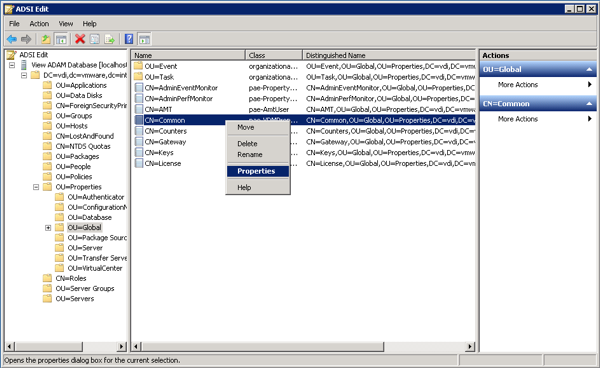
Task: Open the Help menu in menu bar
Action: tap(90, 24)
